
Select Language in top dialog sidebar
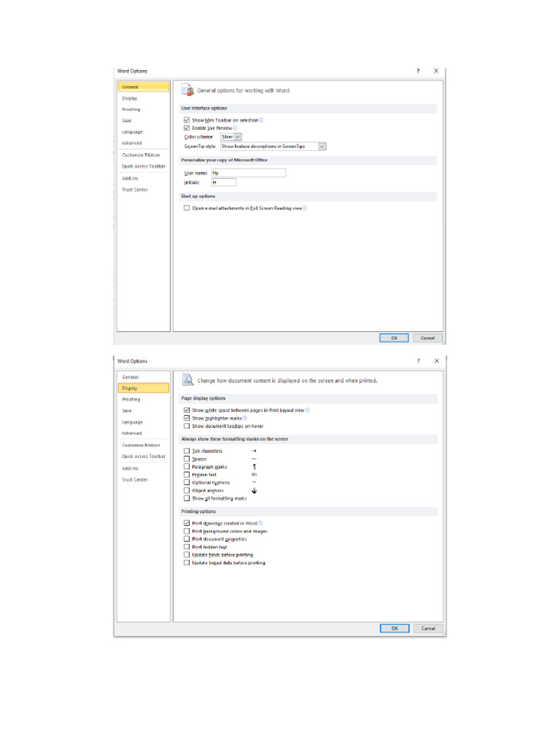coord(144,131)
